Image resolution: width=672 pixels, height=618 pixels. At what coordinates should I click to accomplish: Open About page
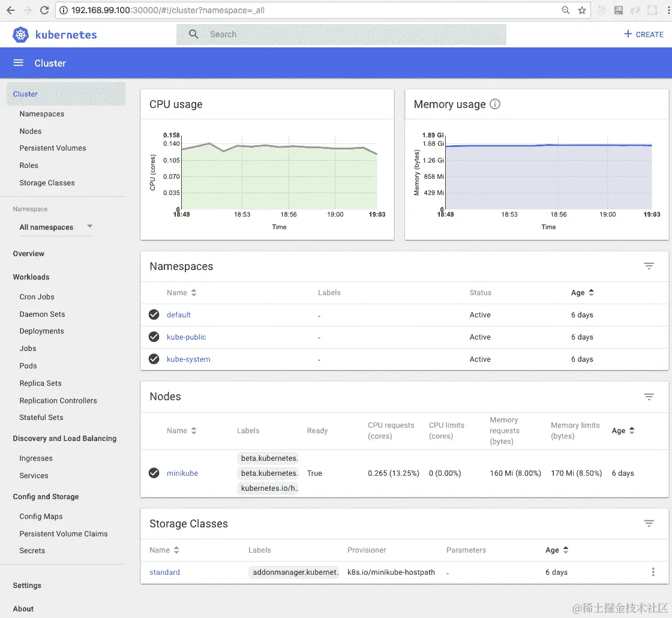[x=23, y=609]
